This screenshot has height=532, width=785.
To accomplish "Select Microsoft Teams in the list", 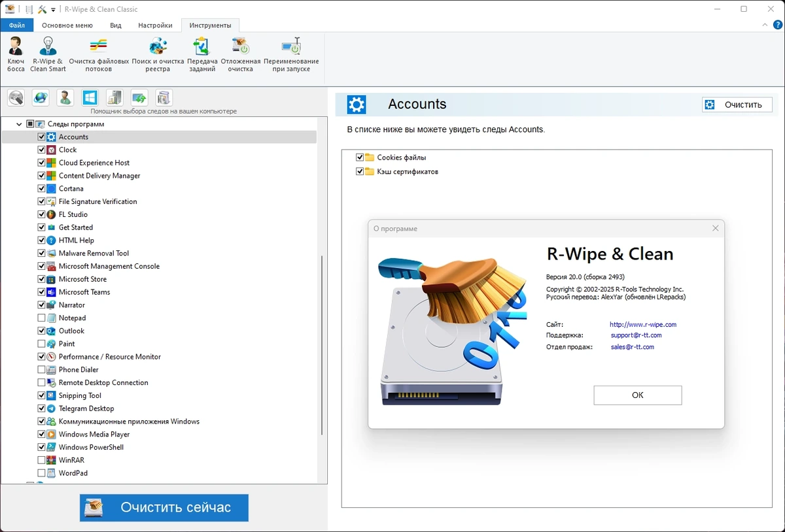I will pos(84,292).
